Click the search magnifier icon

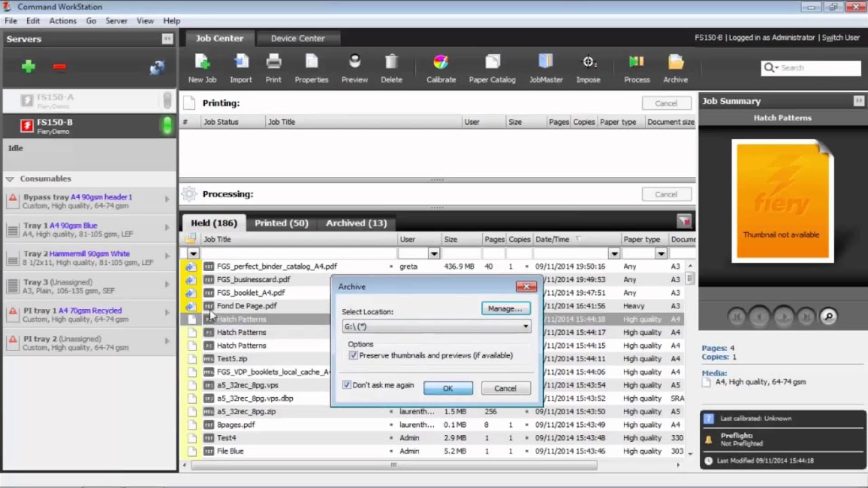(x=770, y=68)
